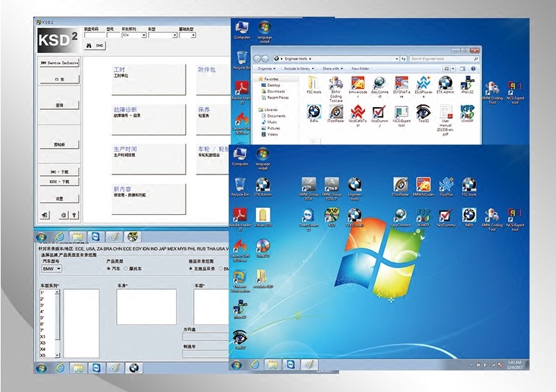Click New folder in the Explorer toolbar
556x392 pixels.
[x=360, y=69]
